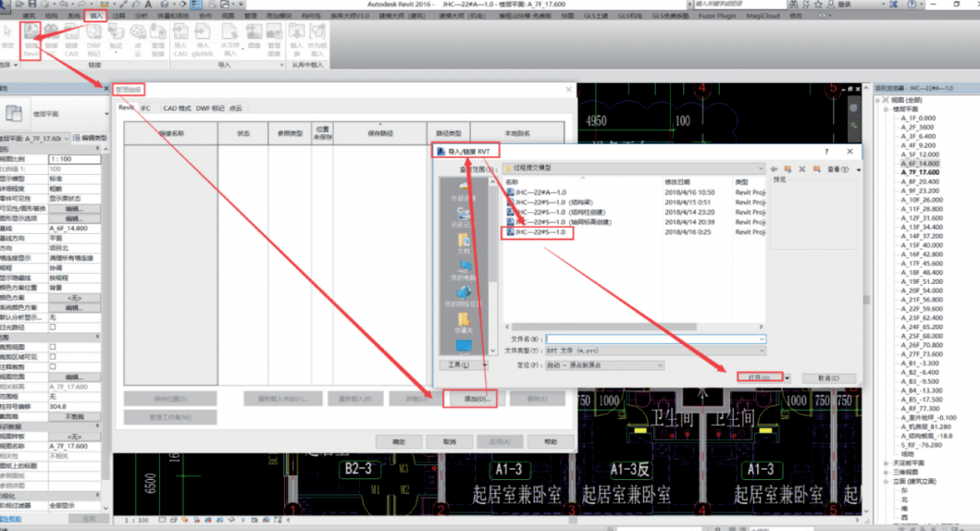Toggle the 注释裁剪 checkbox in properties
Image resolution: width=980 pixels, height=531 pixels.
(53, 366)
